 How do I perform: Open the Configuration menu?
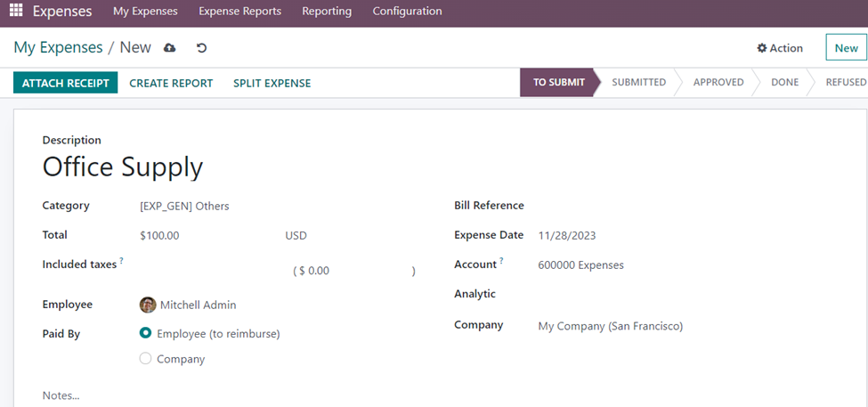point(407,12)
